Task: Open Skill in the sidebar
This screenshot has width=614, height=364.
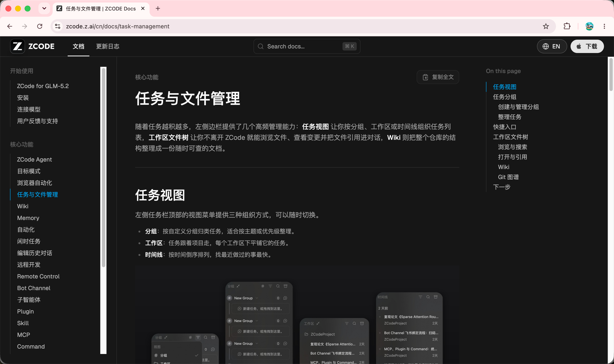Action: [x=23, y=323]
